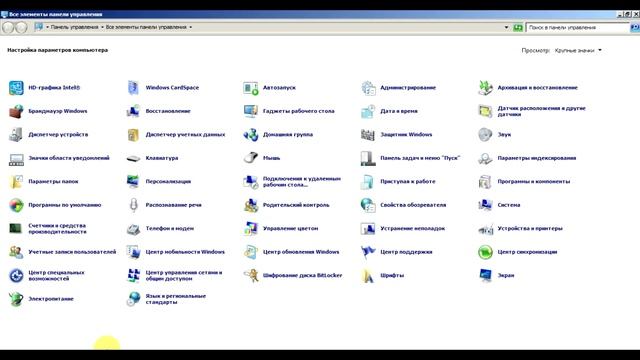Image resolution: width=640 pixels, height=360 pixels.
Task: Click the Дата и время icon
Action: pos(368,111)
